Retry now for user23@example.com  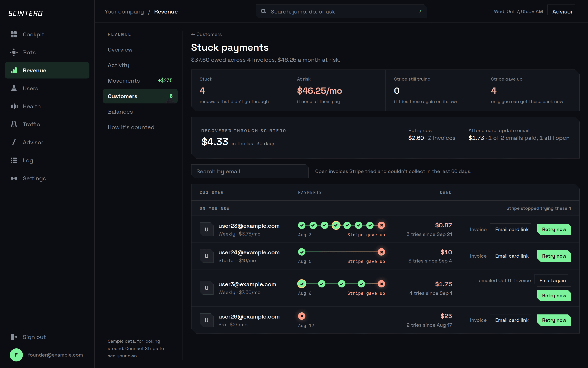click(x=554, y=229)
